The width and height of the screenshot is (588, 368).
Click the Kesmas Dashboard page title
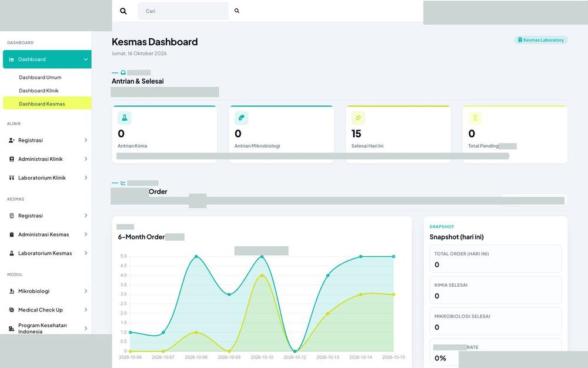(155, 42)
